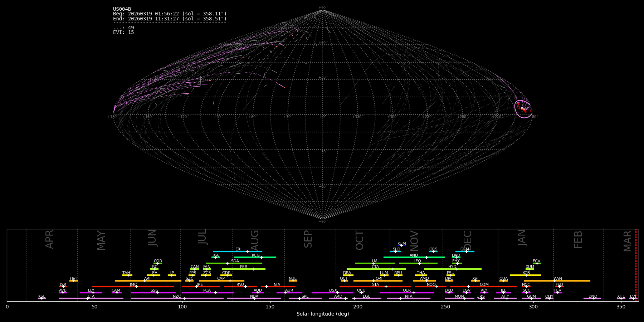This screenshot has height=322, width=644.
Task: Click the DRA shower label
Action: click(x=347, y=273)
